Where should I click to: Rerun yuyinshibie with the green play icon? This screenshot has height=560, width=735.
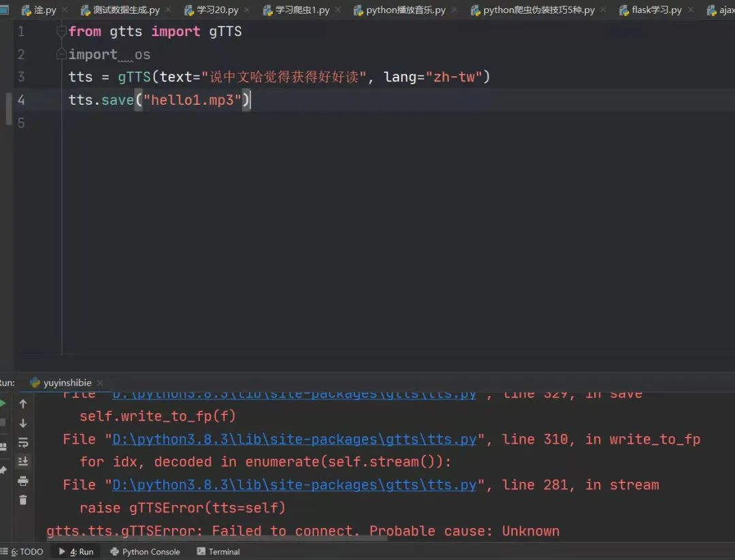pos(2,403)
